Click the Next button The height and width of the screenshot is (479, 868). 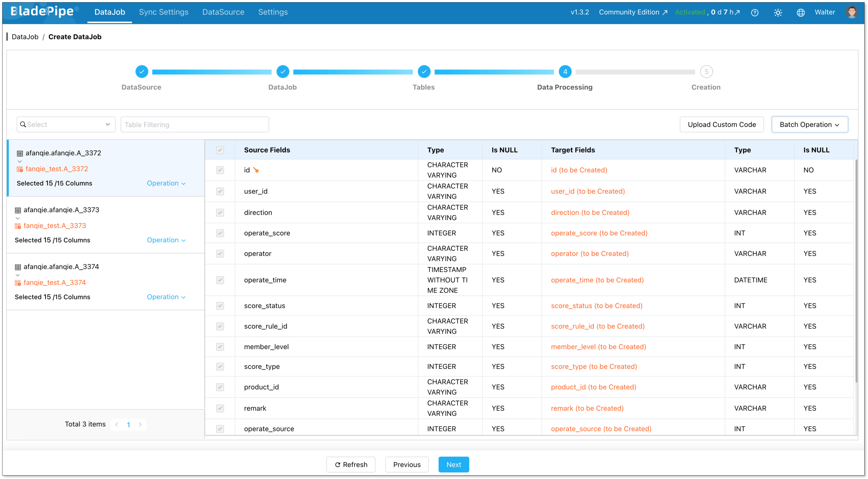pyautogui.click(x=453, y=464)
